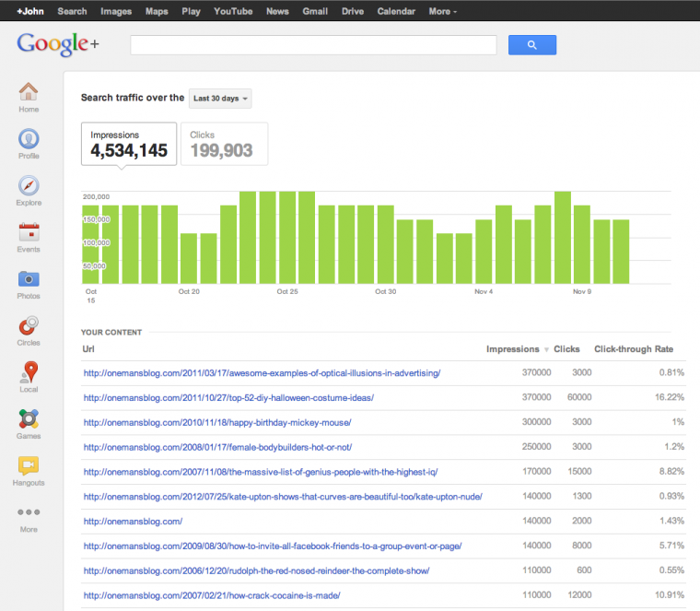The height and width of the screenshot is (611, 700).
Task: Click the Google+ logo
Action: 58,44
